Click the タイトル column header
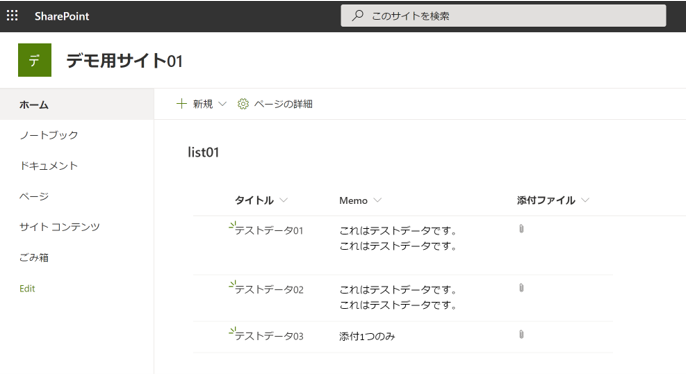The image size is (686, 374). coord(254,200)
